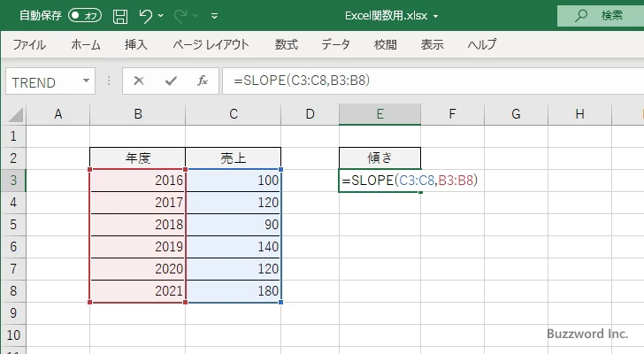Switch to the ホーム tab
The image size is (644, 354).
pos(86,44)
